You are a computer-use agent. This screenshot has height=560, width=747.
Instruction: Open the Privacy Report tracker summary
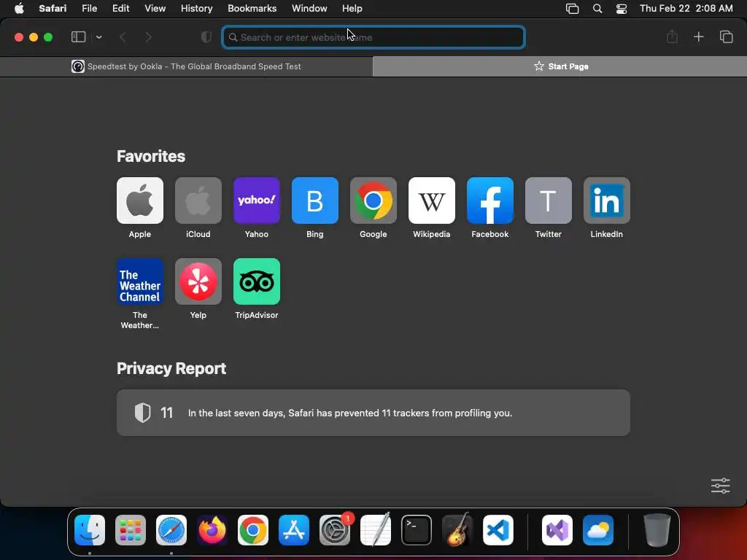tap(373, 413)
